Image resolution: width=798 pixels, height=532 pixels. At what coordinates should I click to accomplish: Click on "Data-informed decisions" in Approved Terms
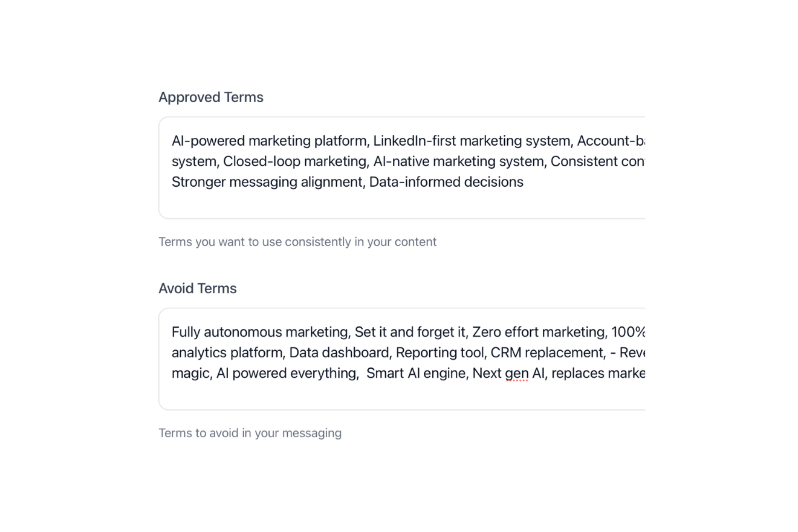click(446, 182)
